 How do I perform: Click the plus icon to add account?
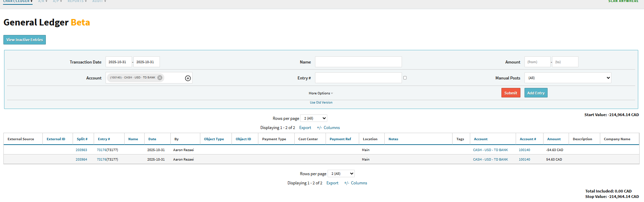[x=188, y=78]
